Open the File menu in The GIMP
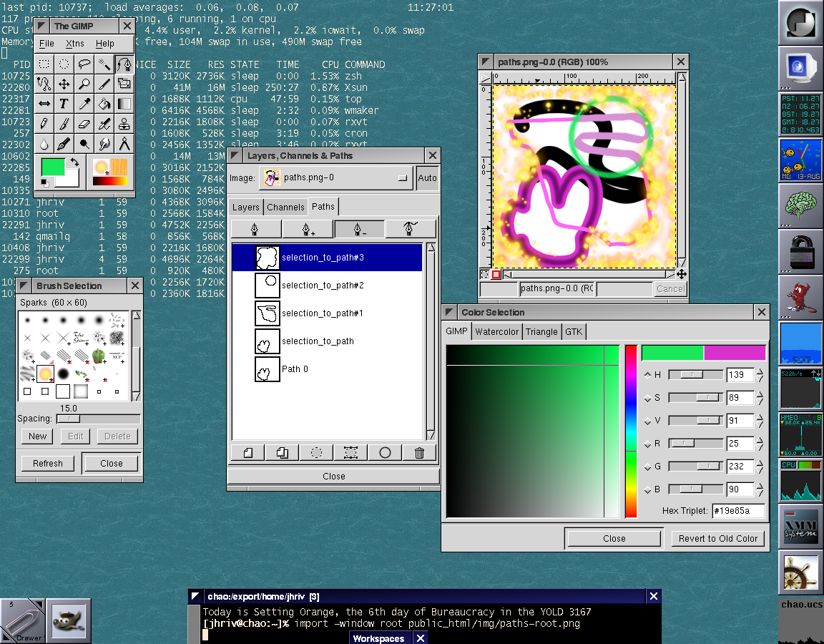824x644 pixels. (x=46, y=44)
